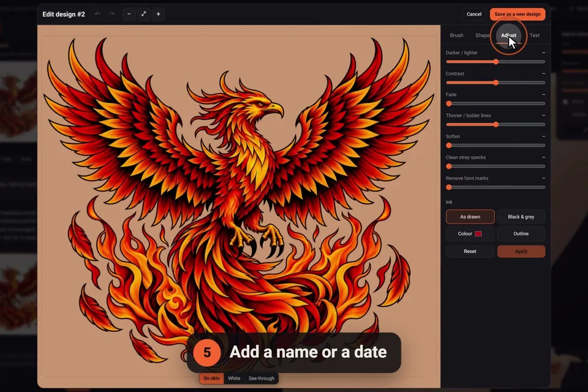Click the Darker / lighter slider handle

(x=496, y=61)
